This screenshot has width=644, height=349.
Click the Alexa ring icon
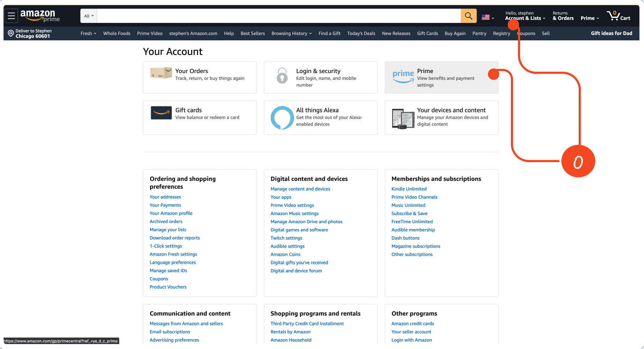(x=282, y=118)
